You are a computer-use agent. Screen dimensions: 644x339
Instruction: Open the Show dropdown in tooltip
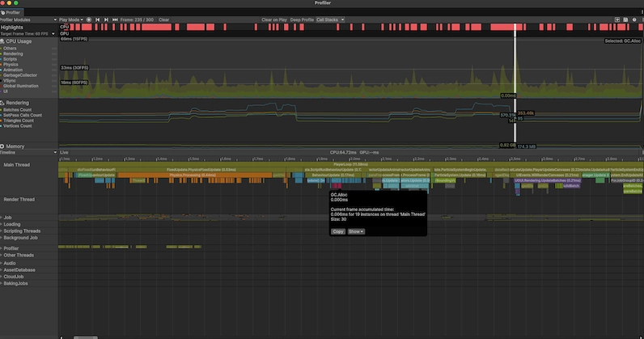click(x=356, y=231)
